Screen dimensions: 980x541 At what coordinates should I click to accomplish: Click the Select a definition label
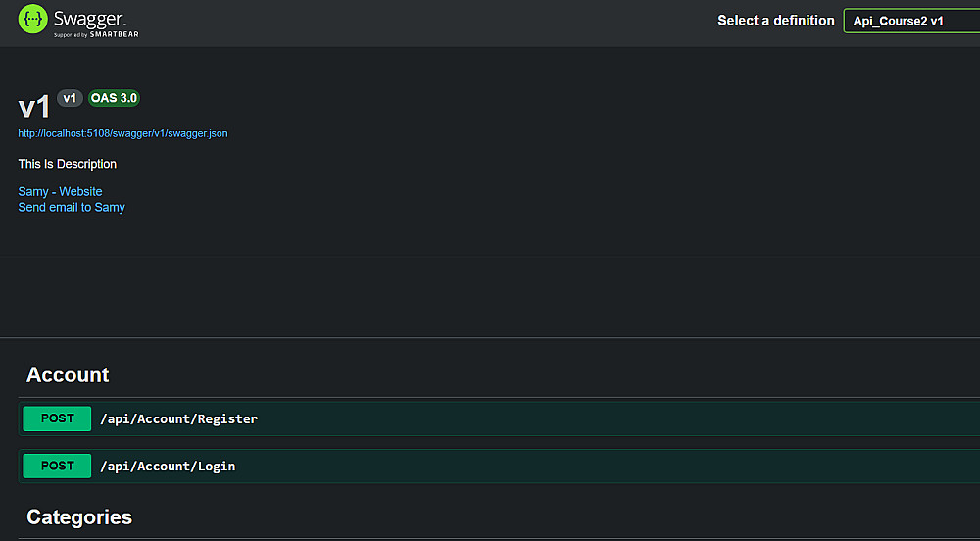tap(775, 21)
